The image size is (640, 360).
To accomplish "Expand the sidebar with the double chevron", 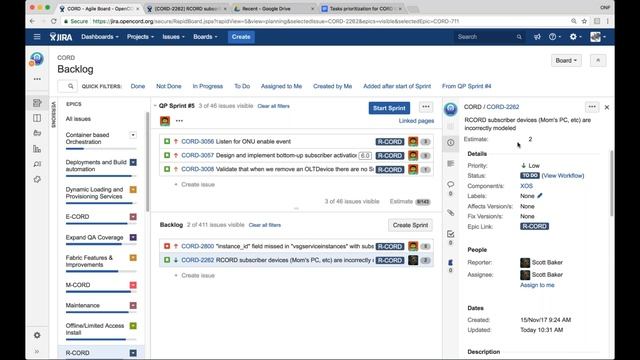I will (37, 351).
